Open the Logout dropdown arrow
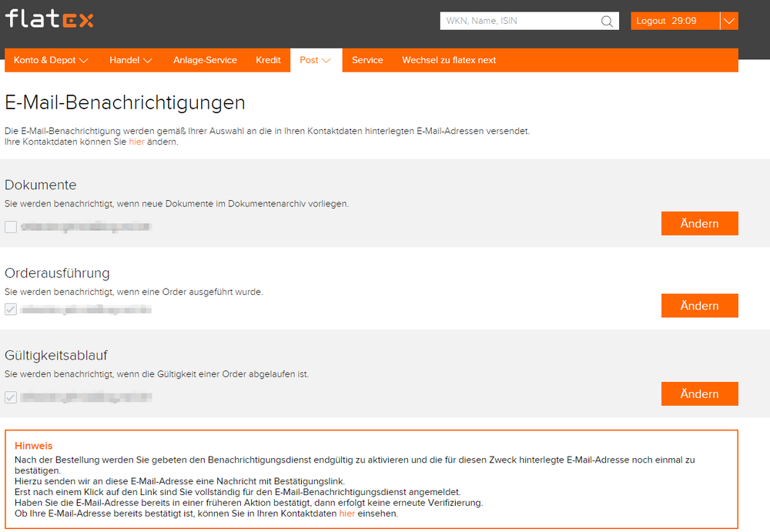770x532 pixels. point(729,21)
